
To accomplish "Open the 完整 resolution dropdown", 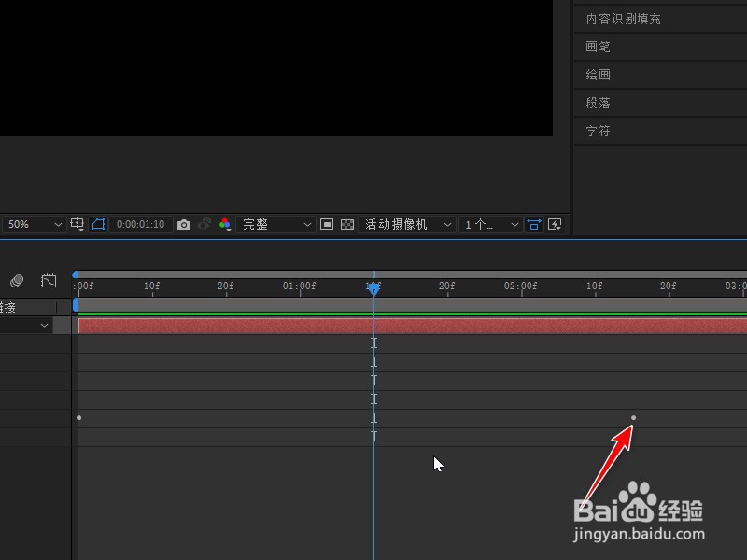I will [276, 224].
